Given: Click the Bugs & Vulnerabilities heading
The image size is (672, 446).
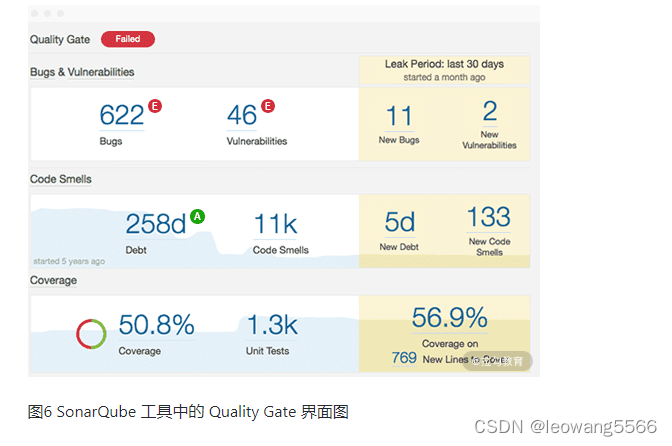Looking at the screenshot, I should point(82,72).
